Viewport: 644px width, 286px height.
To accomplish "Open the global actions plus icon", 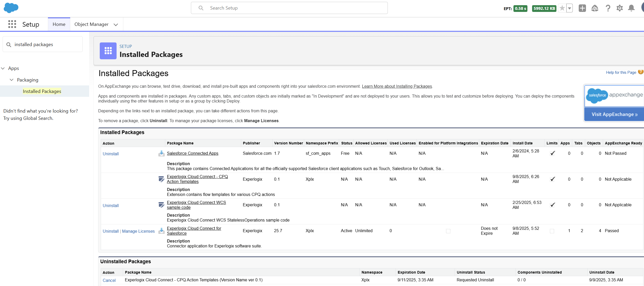I will [x=582, y=8].
